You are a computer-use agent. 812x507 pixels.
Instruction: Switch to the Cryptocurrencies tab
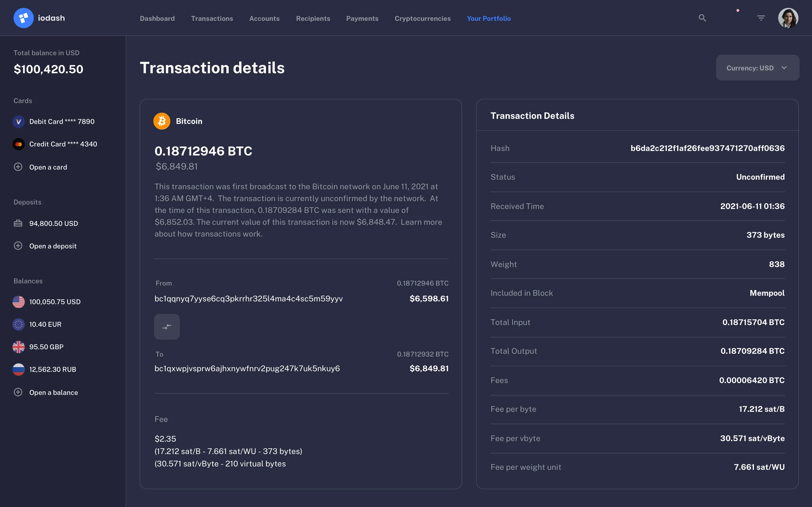point(422,18)
